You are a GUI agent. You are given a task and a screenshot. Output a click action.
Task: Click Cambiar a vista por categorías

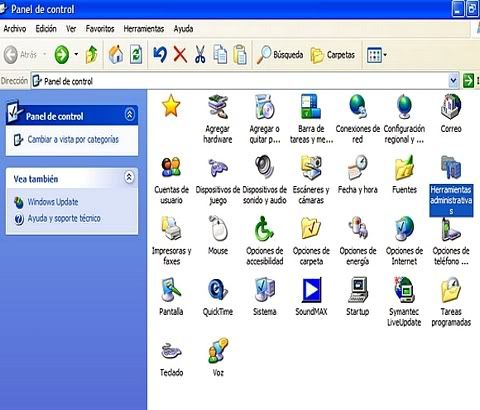point(73,139)
